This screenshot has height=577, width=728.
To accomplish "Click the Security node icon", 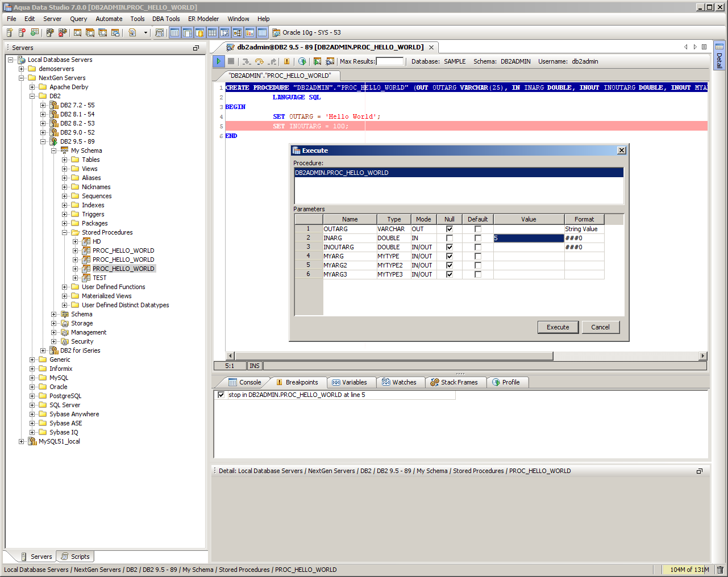I will click(65, 341).
